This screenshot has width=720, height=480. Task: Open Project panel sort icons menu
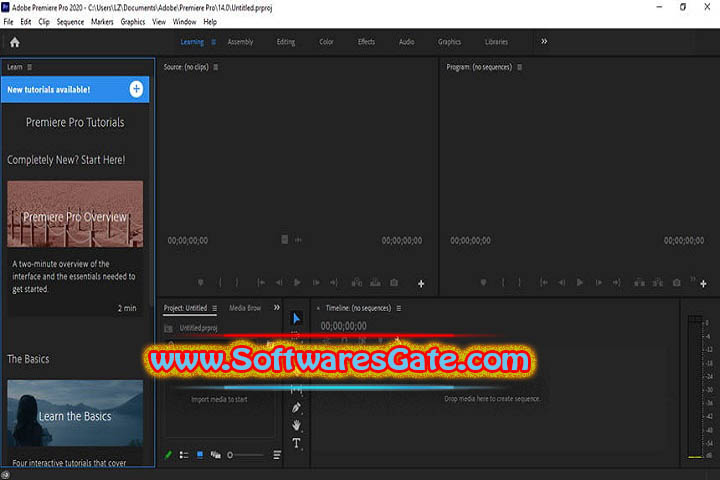pos(277,455)
